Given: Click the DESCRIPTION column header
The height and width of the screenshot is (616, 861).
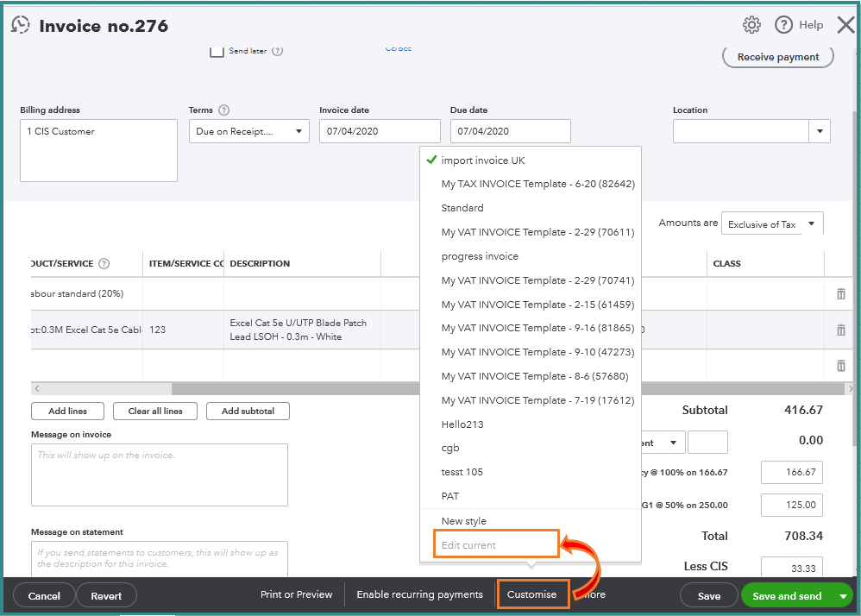Looking at the screenshot, I should pos(260,263).
